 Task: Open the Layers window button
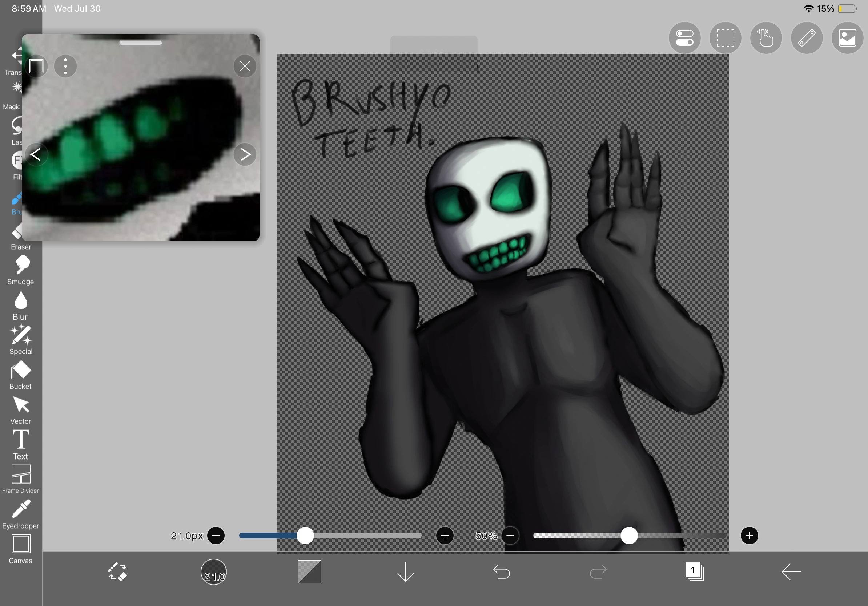point(695,572)
